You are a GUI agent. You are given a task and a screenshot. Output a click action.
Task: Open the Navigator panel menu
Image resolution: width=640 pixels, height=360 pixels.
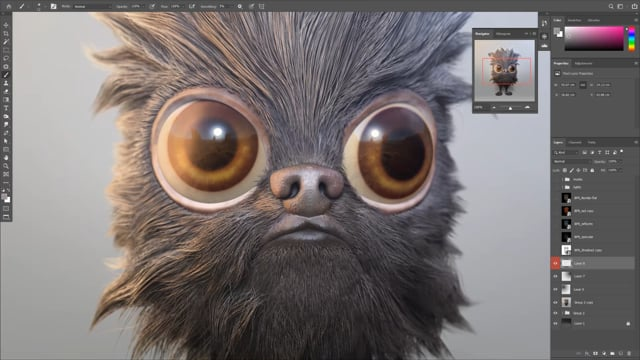point(534,34)
